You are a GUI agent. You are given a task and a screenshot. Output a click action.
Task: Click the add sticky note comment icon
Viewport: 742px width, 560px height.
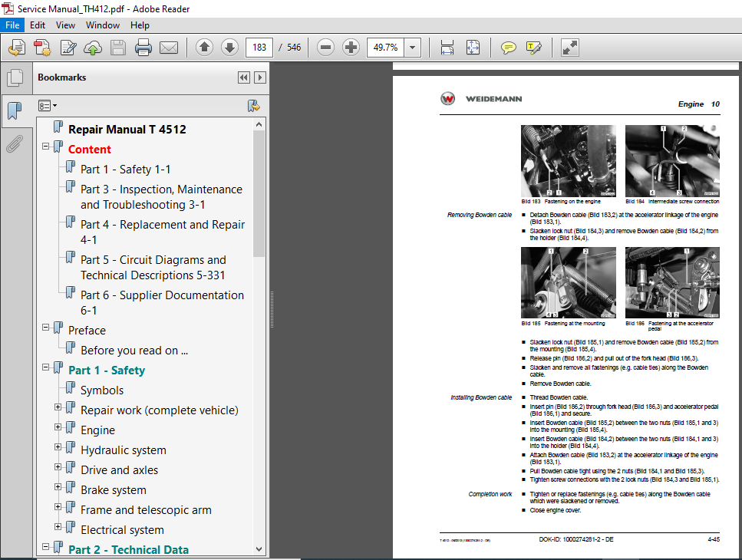click(508, 48)
